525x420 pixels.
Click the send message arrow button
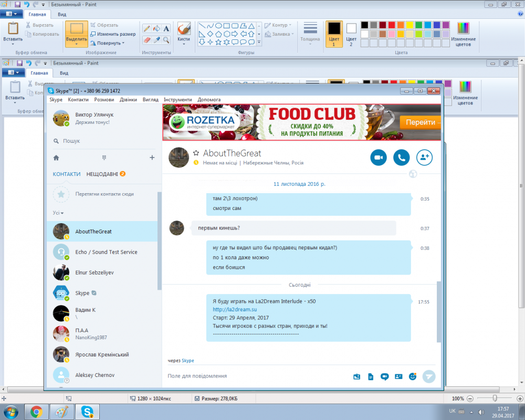(429, 376)
